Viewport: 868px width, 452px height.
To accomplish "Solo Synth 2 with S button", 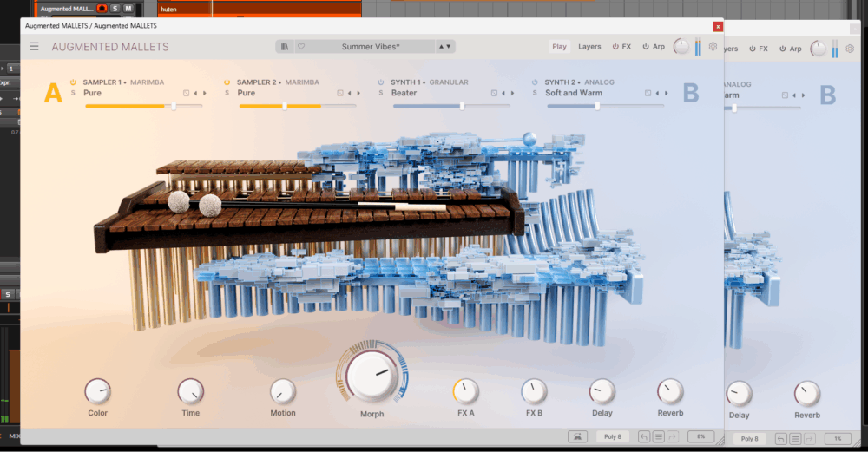I will 535,93.
